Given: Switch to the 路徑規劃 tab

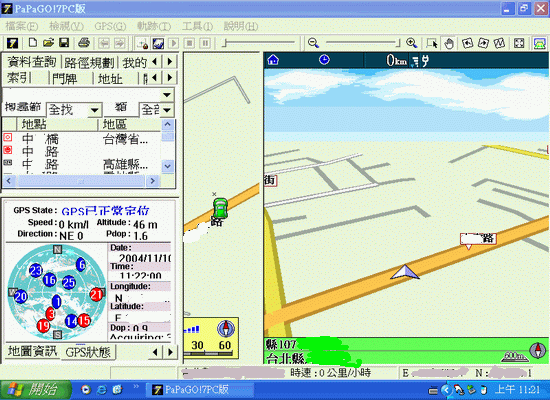Looking at the screenshot, I should [x=89, y=62].
